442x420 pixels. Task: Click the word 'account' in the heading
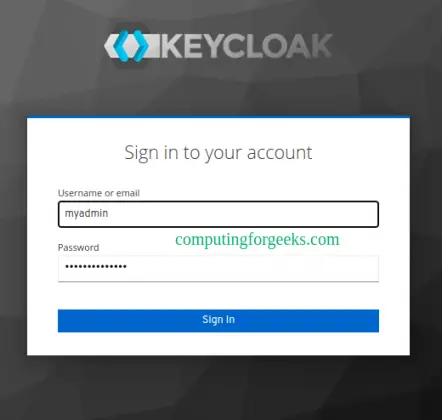(279, 153)
